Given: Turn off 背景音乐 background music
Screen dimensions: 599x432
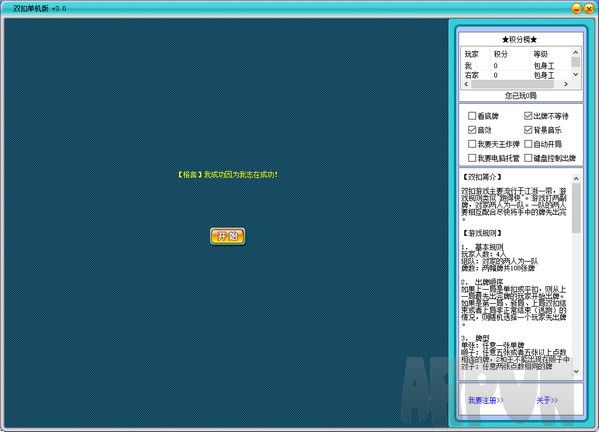Looking at the screenshot, I should coord(528,130).
